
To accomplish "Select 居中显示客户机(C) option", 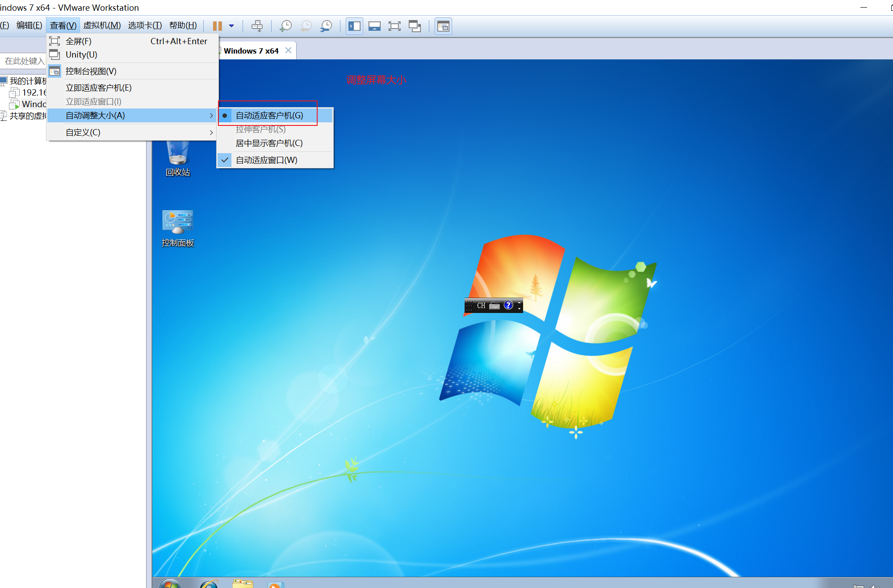I will pos(275,143).
